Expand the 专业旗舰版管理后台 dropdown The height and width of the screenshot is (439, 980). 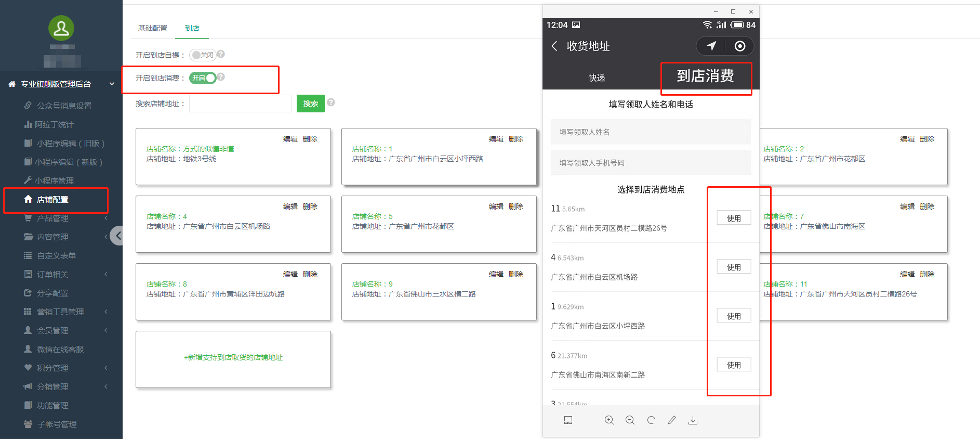click(x=112, y=84)
